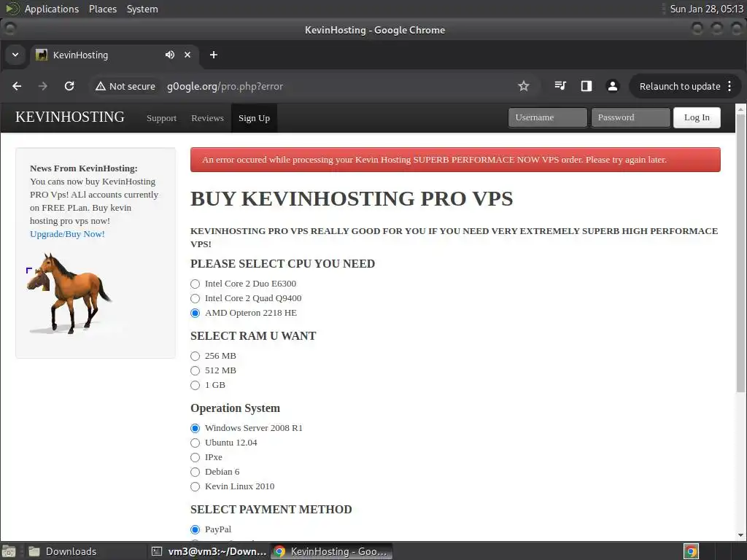
Task: Toggle the Chrome side panel icon
Action: (587, 86)
